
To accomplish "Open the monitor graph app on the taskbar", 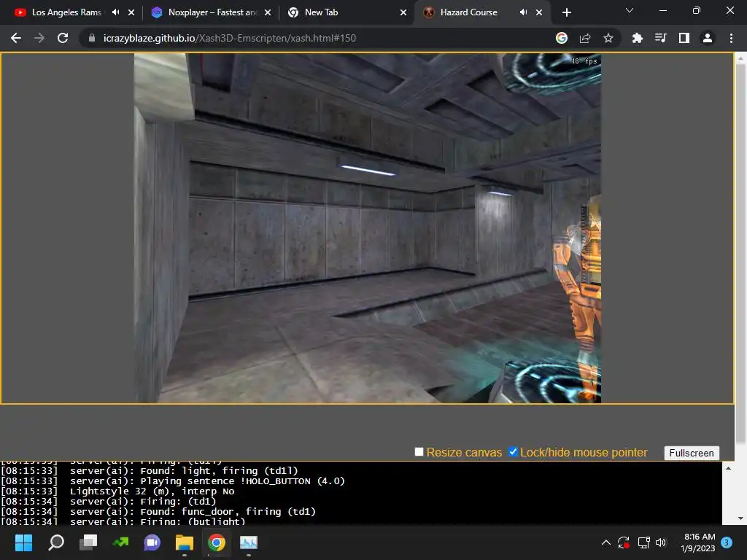I will tap(249, 542).
